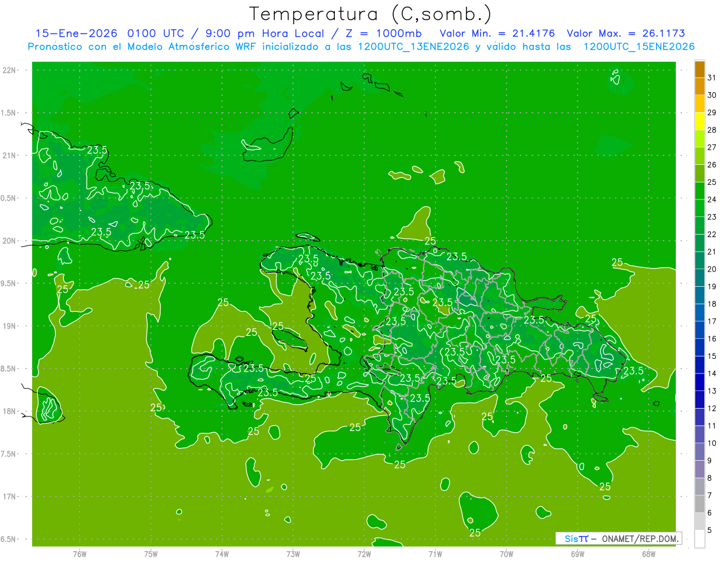
Task: Click the '1200UTC_15ENE2026' valid-until time
Action: point(639,47)
